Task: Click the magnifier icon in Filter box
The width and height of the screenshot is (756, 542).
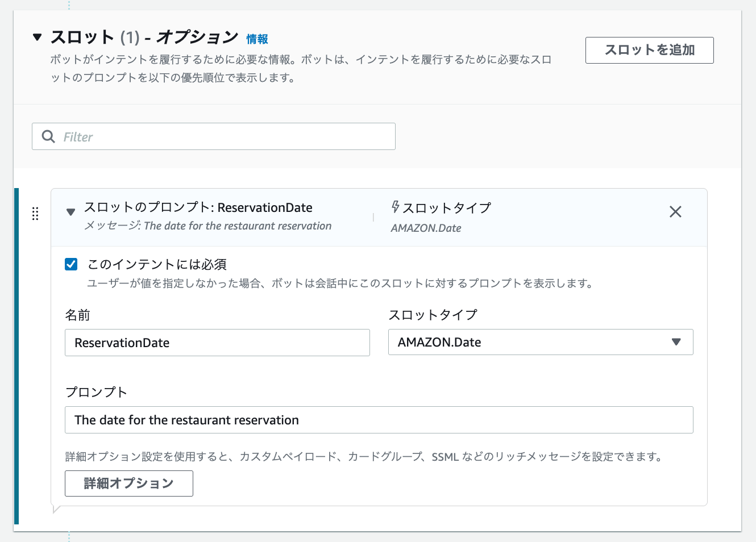Action: click(x=49, y=136)
